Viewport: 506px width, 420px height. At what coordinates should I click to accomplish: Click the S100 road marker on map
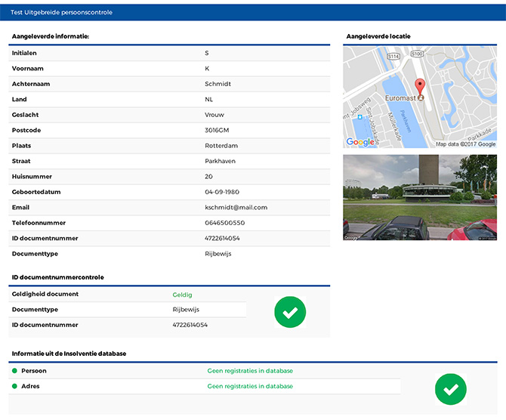417,54
